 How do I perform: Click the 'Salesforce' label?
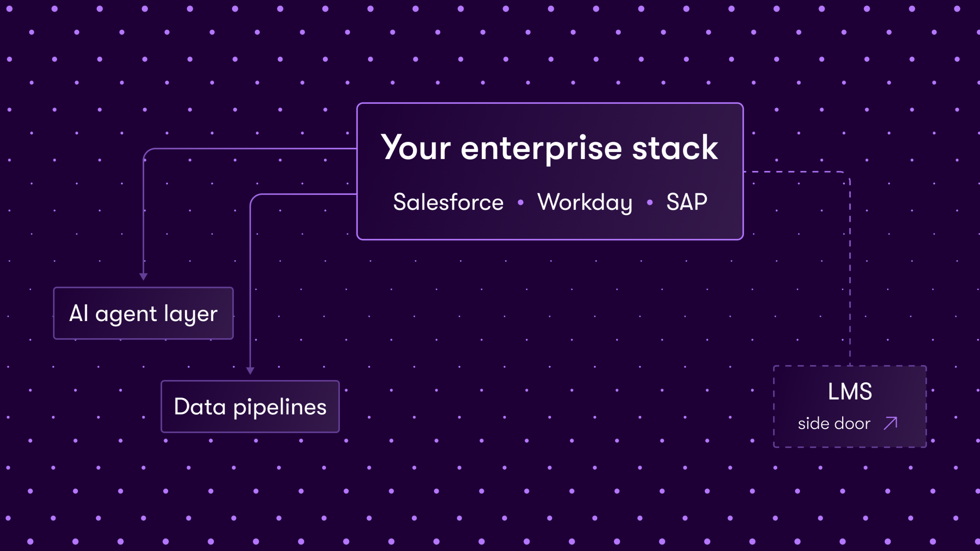448,202
